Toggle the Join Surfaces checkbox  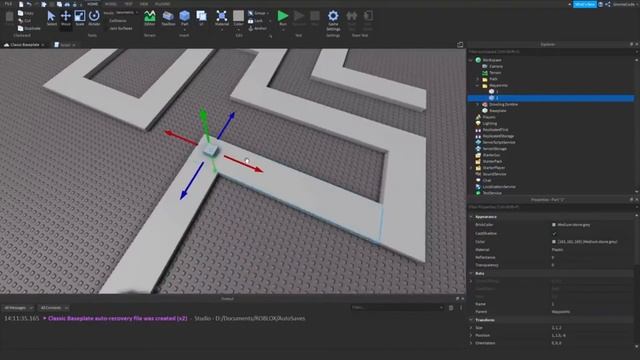(107, 29)
